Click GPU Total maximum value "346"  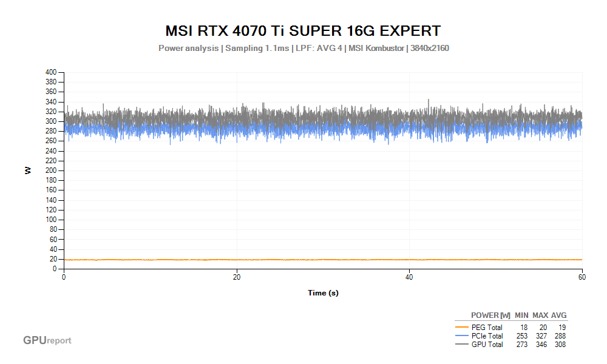541,345
